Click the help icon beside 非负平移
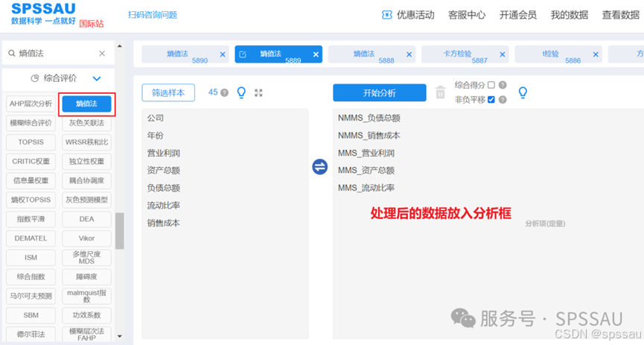This screenshot has width=644, height=345. coord(503,100)
